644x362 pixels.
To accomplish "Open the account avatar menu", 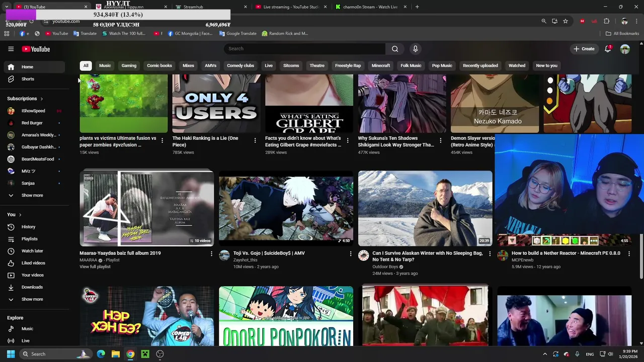I will tap(625, 49).
